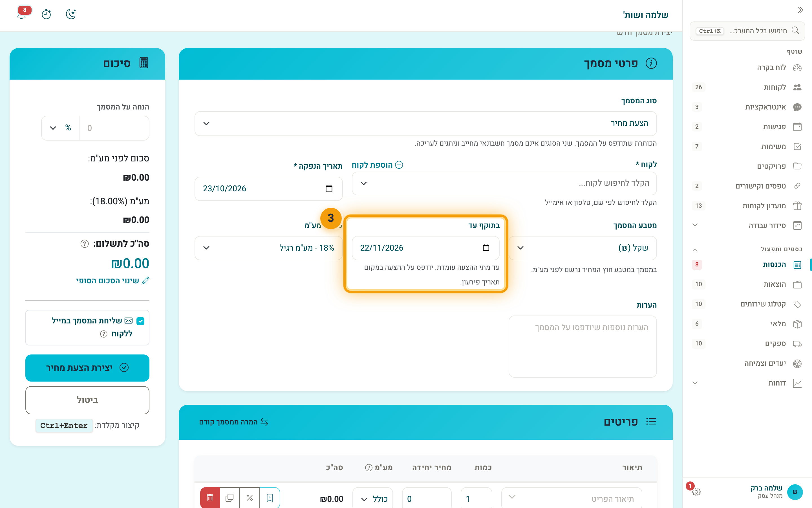Click the document details info icon

pos(651,63)
